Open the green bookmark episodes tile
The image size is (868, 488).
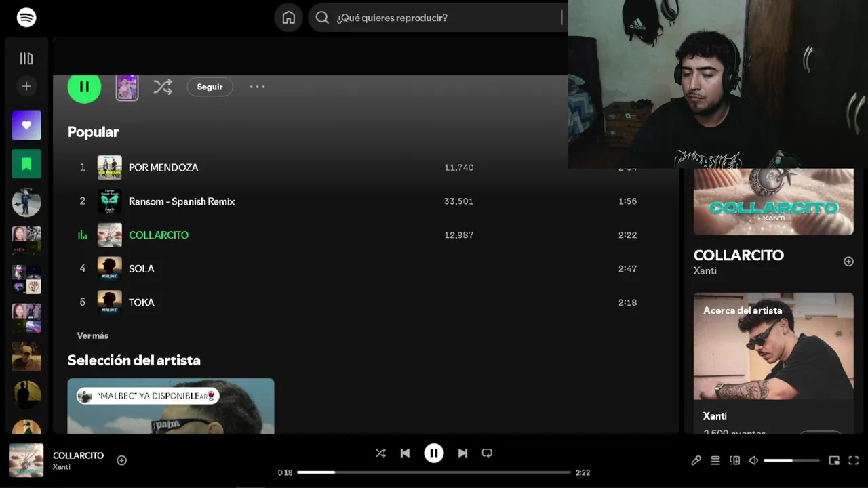(26, 163)
